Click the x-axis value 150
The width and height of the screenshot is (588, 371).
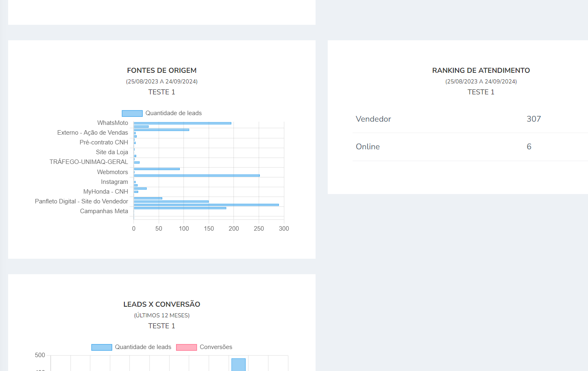coord(209,229)
